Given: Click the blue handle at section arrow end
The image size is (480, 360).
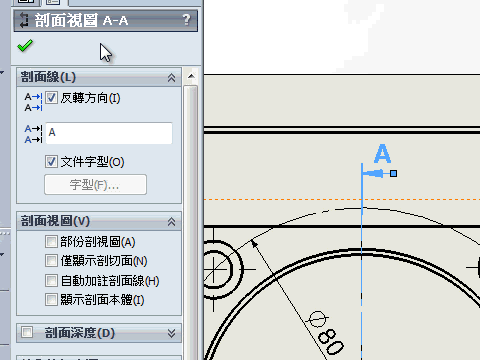Looking at the screenshot, I should tap(393, 173).
